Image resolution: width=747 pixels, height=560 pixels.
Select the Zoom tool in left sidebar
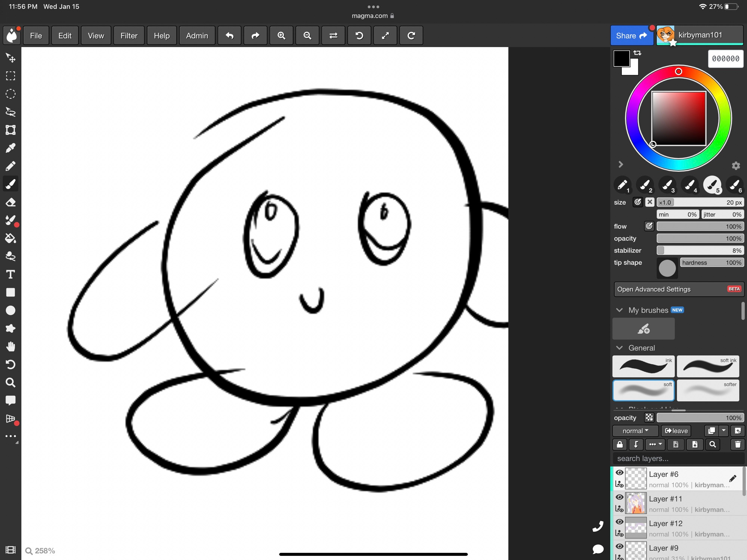tap(10, 383)
